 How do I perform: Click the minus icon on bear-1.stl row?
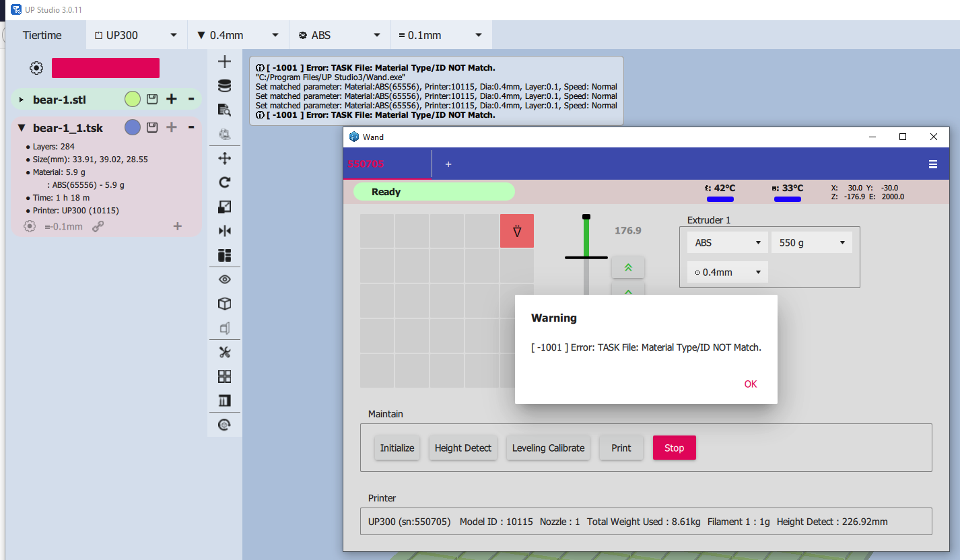[x=191, y=100]
